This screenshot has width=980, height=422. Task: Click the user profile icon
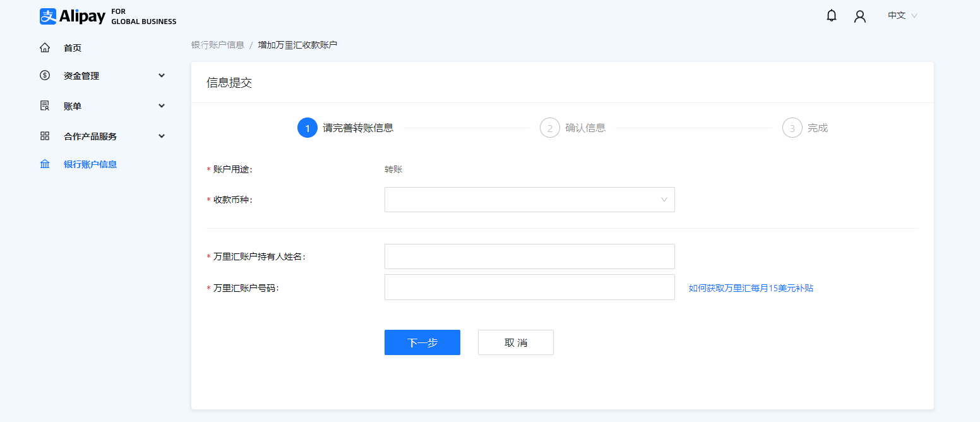859,15
